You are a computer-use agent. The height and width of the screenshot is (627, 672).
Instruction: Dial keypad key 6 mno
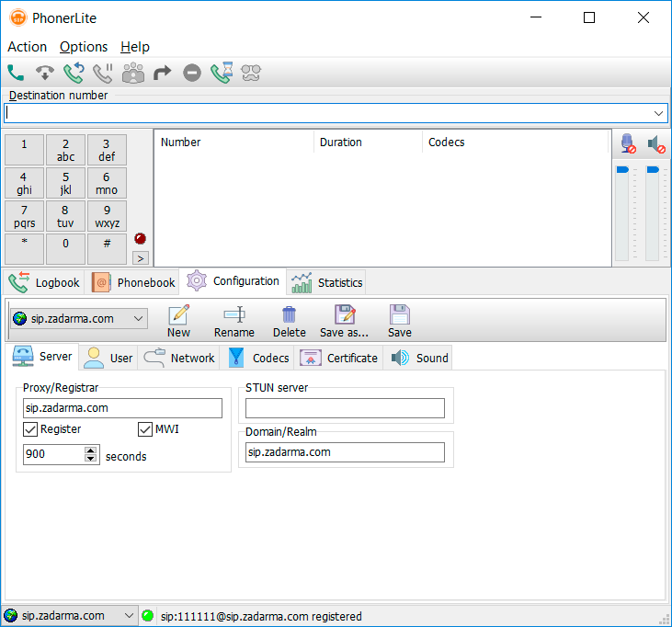click(x=107, y=183)
